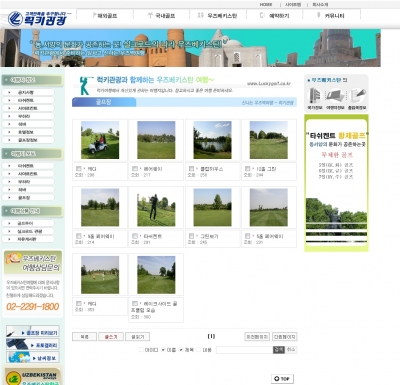Toggle the 아이디 search checkbox
The image size is (400, 385).
[141, 350]
